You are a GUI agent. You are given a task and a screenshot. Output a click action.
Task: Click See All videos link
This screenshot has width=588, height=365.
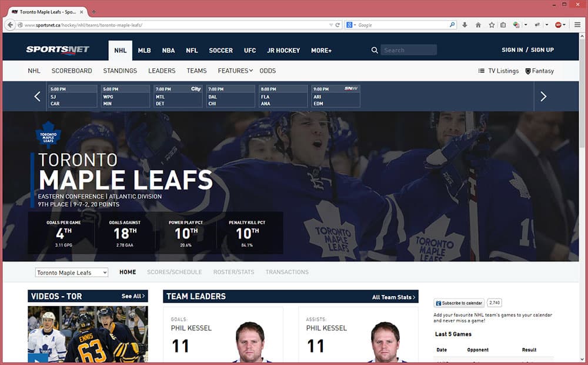(x=133, y=296)
